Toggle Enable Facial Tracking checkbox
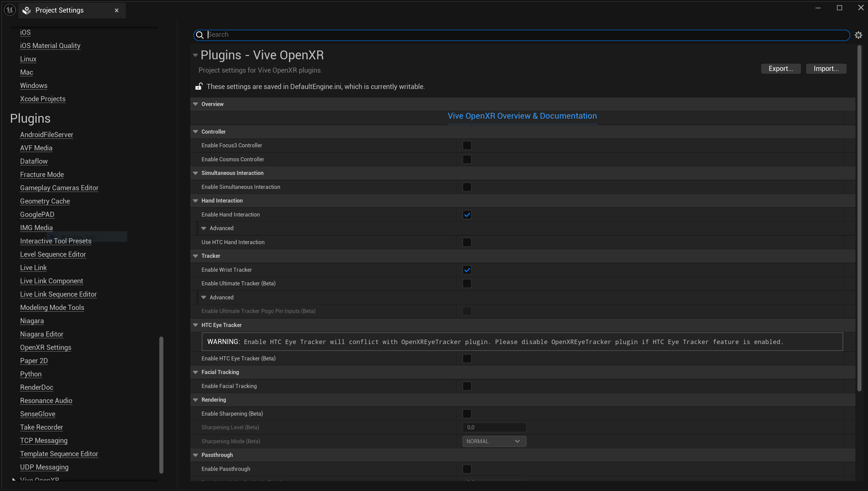The image size is (868, 491). pyautogui.click(x=467, y=386)
